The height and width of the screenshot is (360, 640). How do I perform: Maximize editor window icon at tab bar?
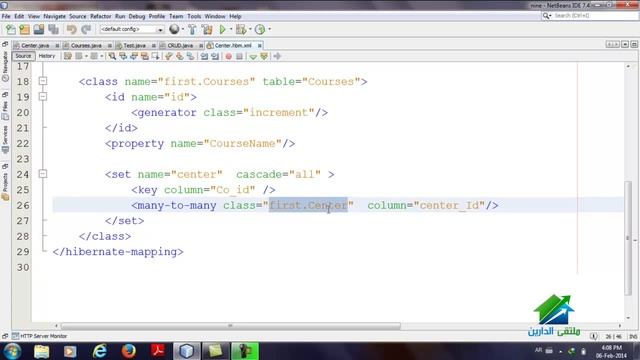[x=634, y=44]
